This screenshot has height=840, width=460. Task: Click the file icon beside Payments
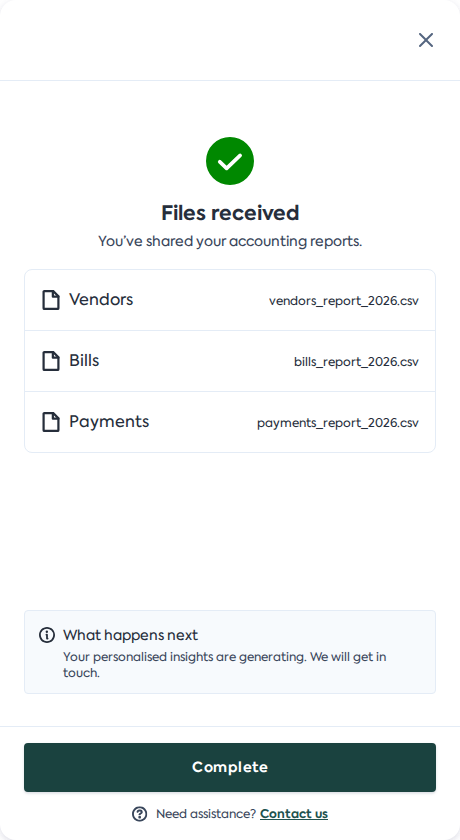pyautogui.click(x=51, y=422)
